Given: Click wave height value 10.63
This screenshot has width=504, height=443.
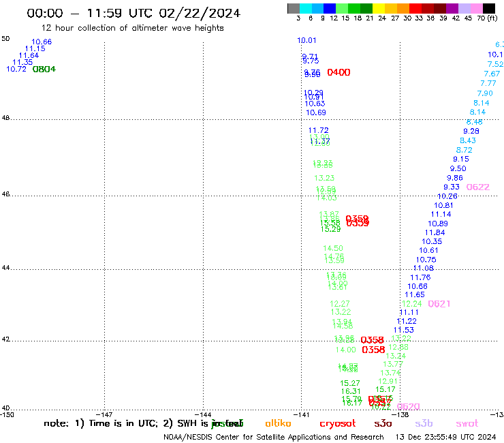Looking at the screenshot, I should coord(315,104).
